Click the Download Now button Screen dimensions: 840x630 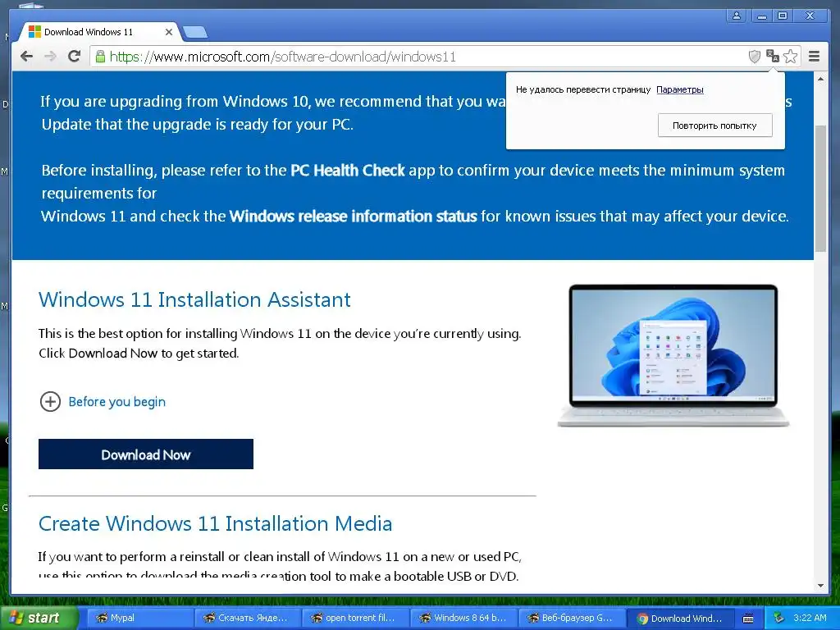[146, 454]
